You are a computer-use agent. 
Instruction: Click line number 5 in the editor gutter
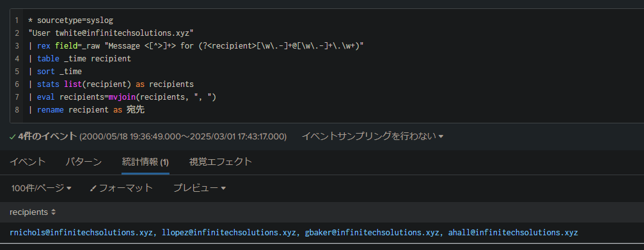[17, 72]
